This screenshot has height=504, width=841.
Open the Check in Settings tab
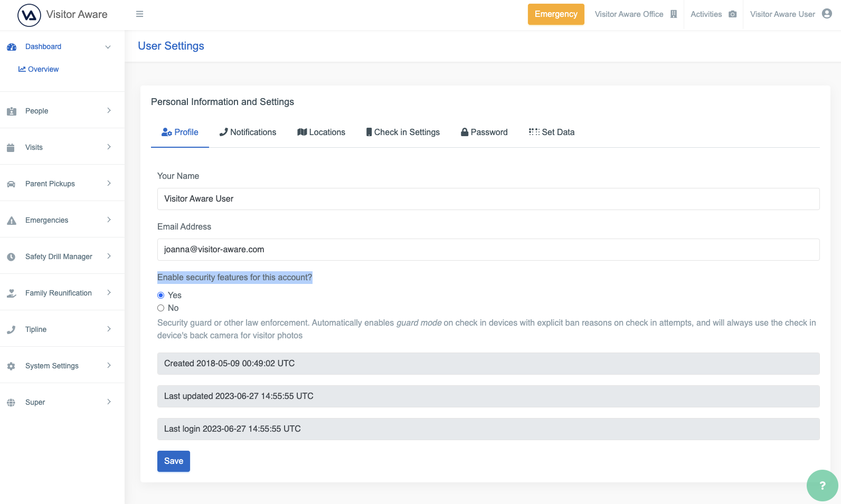pyautogui.click(x=403, y=132)
